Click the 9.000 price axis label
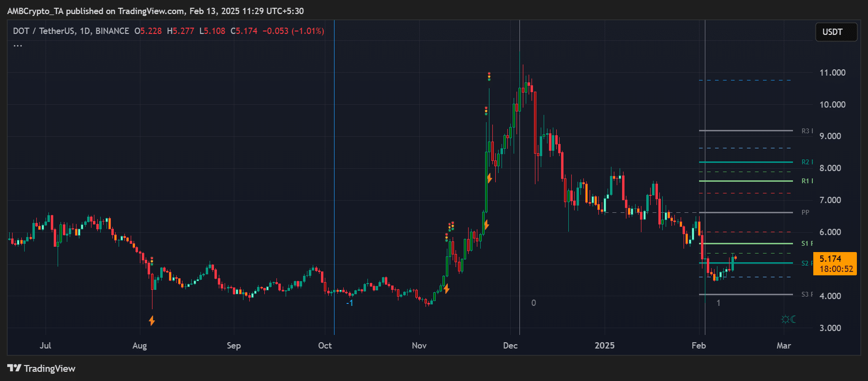This screenshot has width=868, height=381. click(x=830, y=136)
